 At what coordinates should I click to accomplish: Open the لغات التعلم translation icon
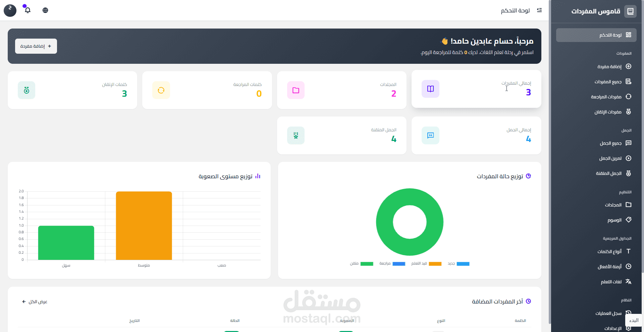point(629,282)
